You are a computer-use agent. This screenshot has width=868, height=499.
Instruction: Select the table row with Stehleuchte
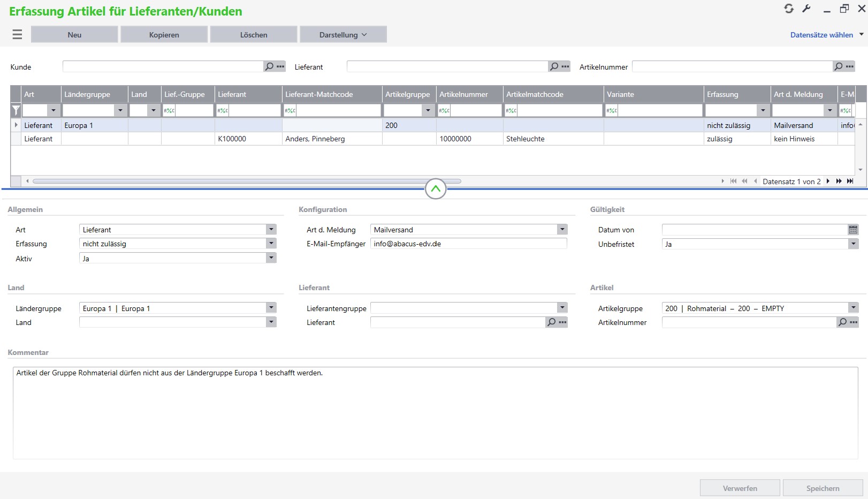(x=525, y=139)
